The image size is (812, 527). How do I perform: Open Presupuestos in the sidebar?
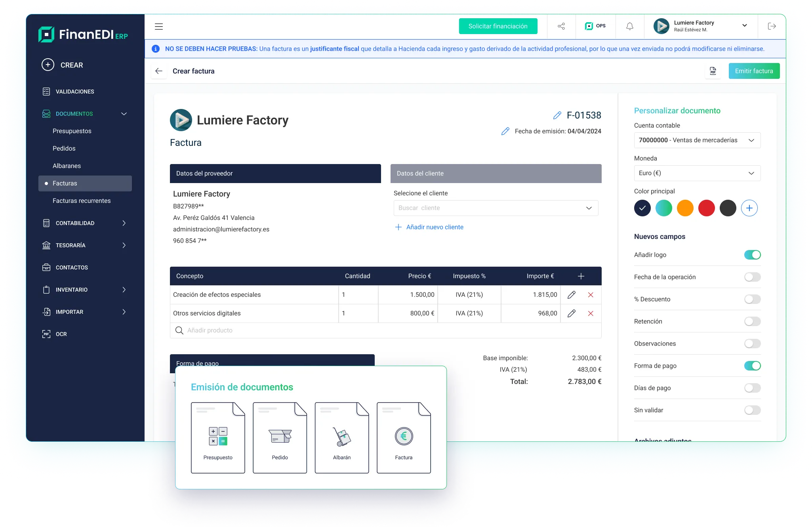(x=72, y=131)
